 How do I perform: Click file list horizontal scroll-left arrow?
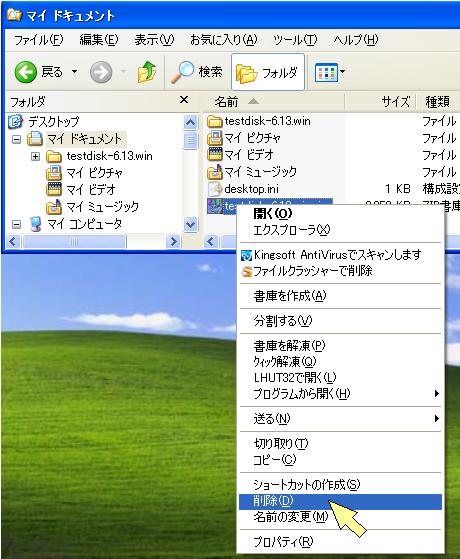(x=210, y=241)
